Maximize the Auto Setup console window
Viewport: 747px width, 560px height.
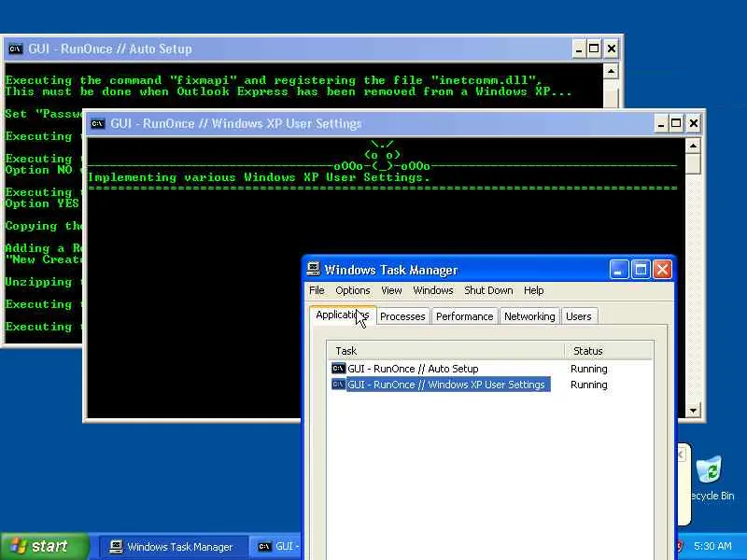594,49
